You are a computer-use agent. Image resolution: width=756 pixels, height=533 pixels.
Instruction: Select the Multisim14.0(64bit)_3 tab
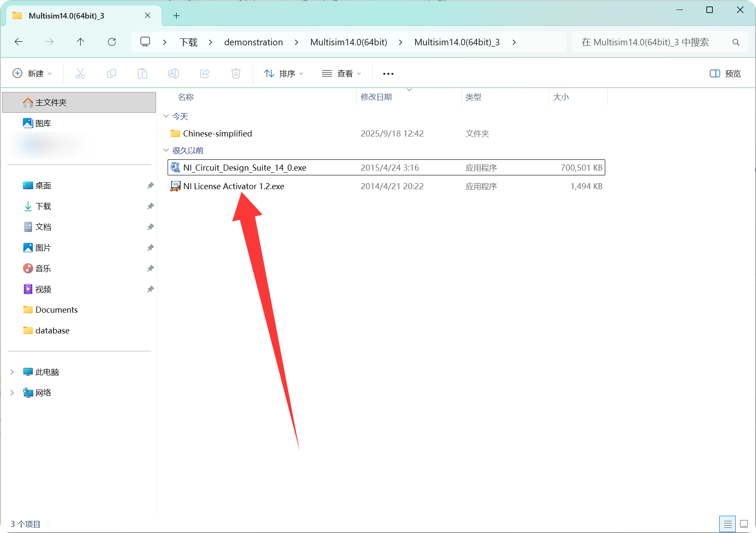click(84, 16)
